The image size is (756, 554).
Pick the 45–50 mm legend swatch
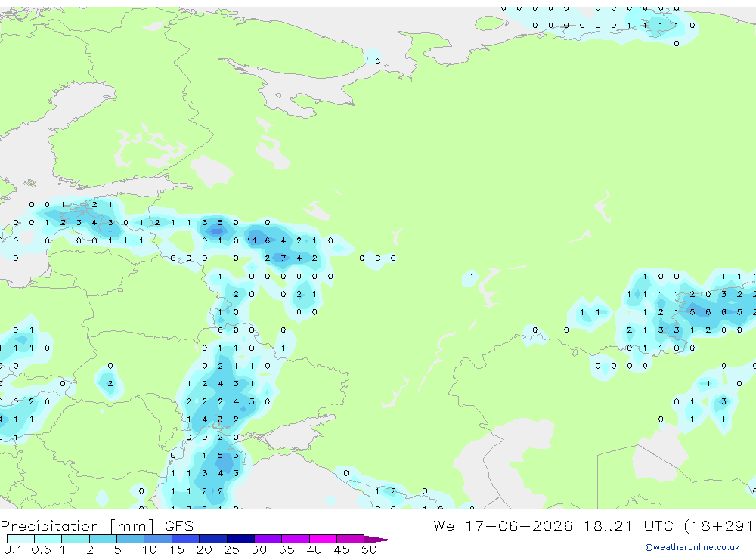[x=350, y=539]
